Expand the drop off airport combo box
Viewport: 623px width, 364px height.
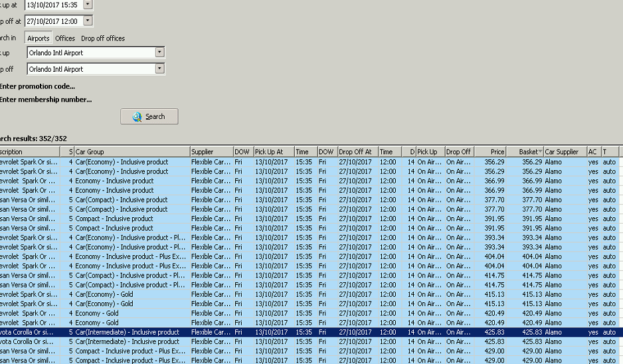(159, 69)
